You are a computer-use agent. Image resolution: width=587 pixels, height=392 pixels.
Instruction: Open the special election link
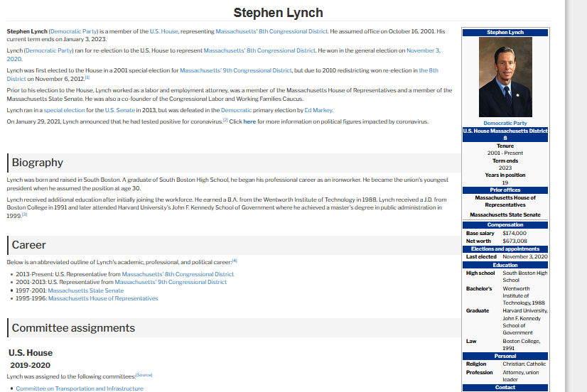[65, 110]
